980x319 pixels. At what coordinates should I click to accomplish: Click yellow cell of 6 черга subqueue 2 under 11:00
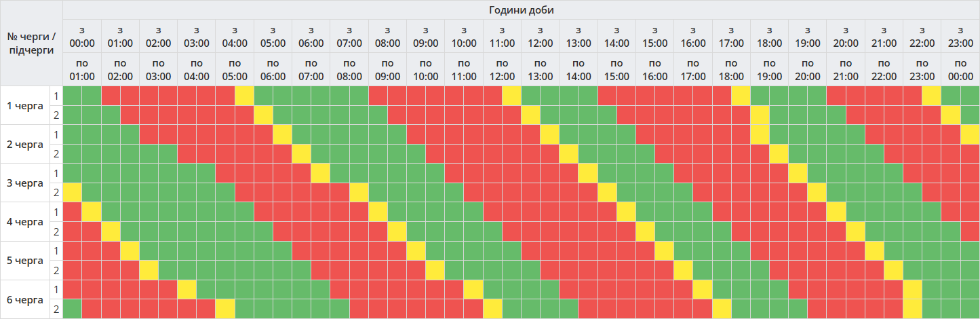pyautogui.click(x=492, y=309)
